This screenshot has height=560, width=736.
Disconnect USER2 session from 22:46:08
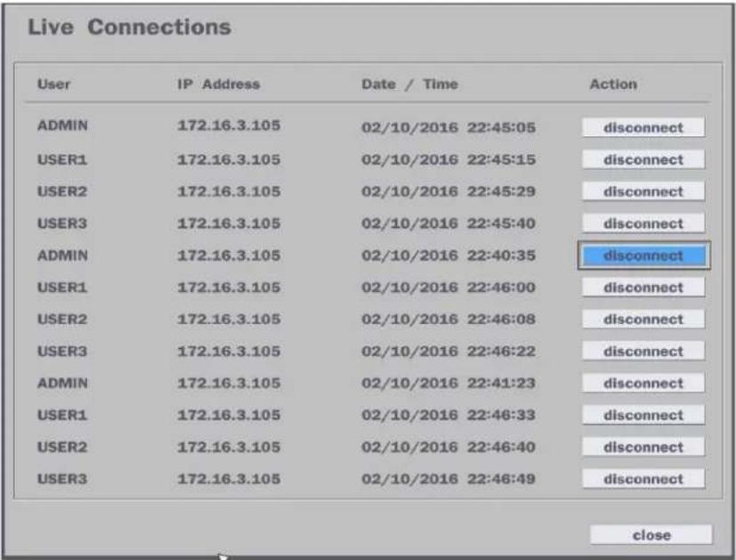tap(643, 319)
